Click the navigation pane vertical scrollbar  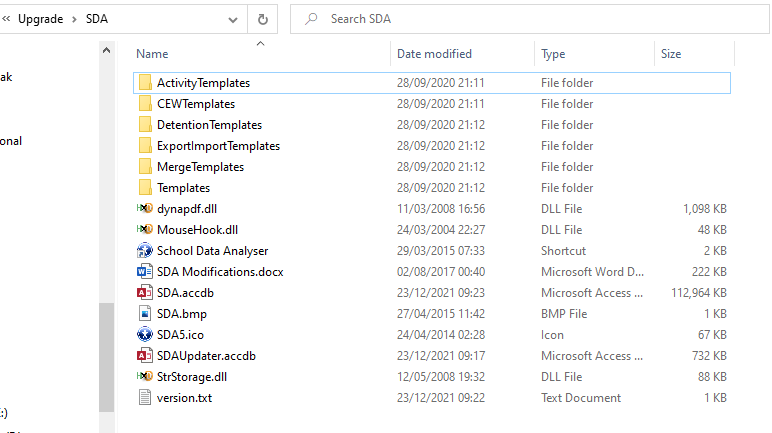pos(107,355)
